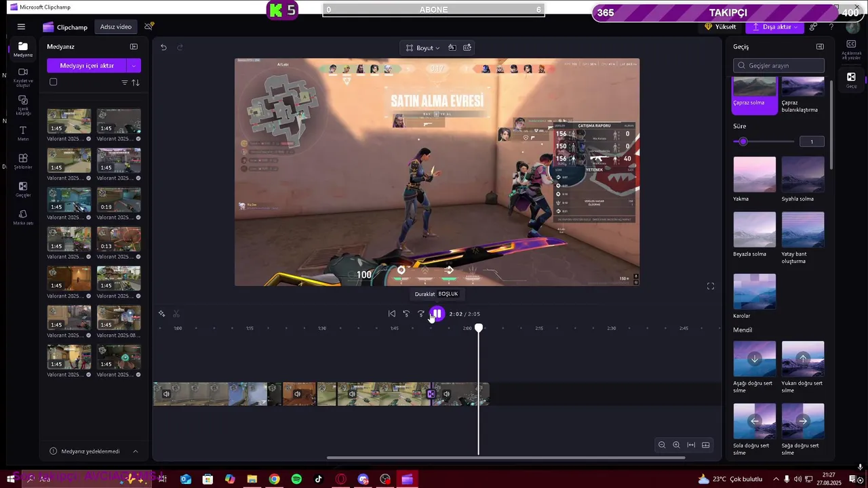This screenshot has width=868, height=488.
Task: Open the share people icon
Action: [x=814, y=27]
